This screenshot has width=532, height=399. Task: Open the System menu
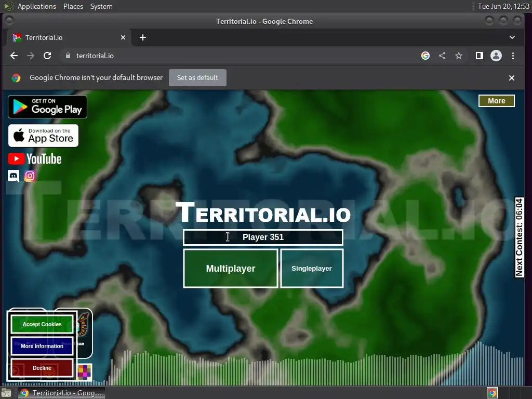click(x=101, y=6)
